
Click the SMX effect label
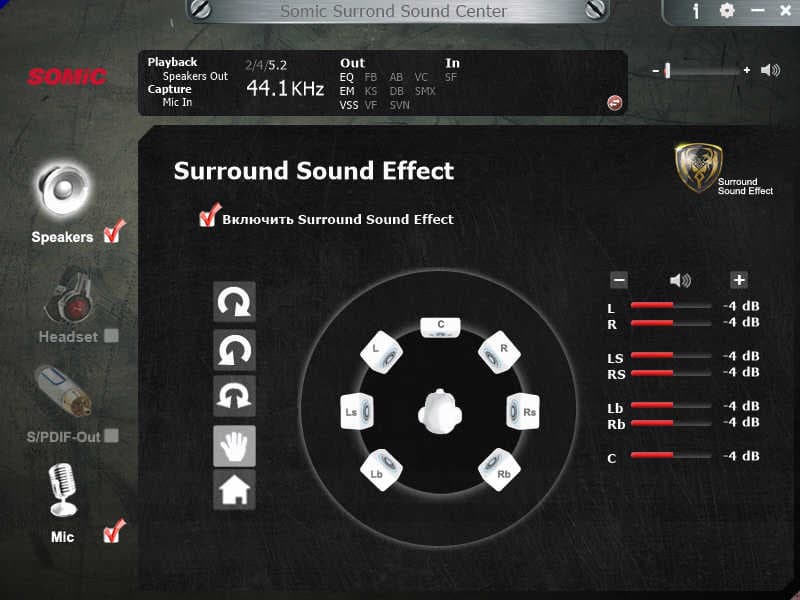coord(425,91)
